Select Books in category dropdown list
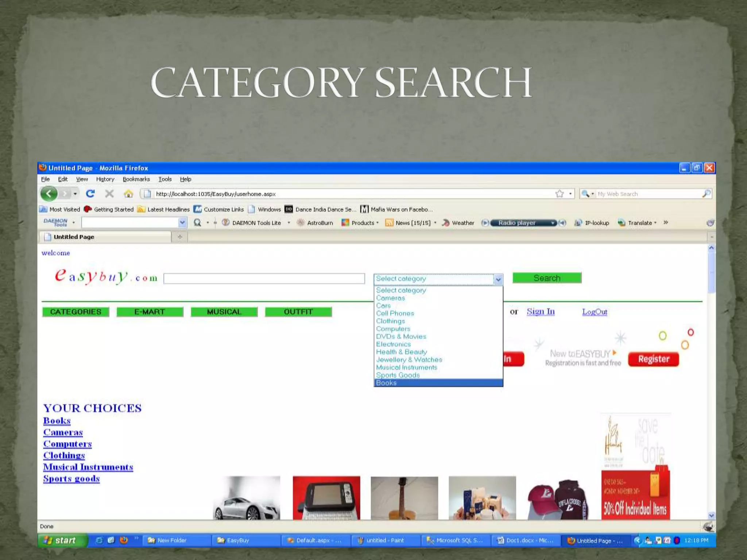The height and width of the screenshot is (560, 747). [386, 383]
